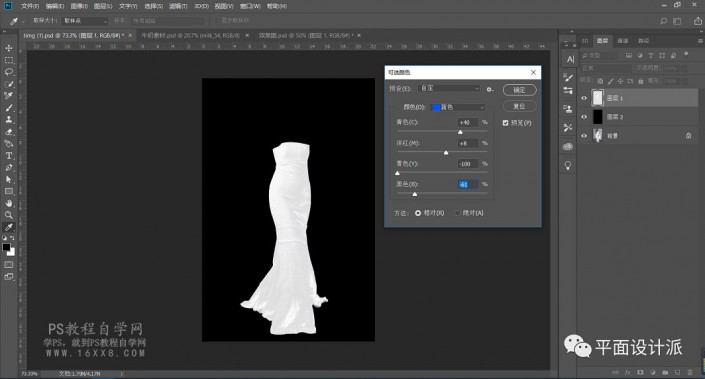The width and height of the screenshot is (705, 379).
Task: Expand the Eyedropper tool preset picker arrow
Action: tap(23, 21)
